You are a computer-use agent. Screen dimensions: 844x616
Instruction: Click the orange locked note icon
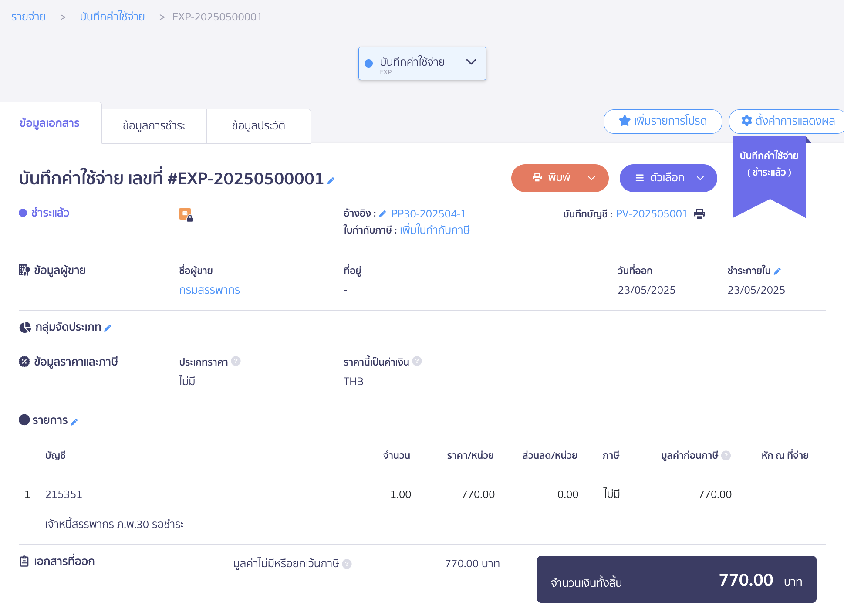coord(186,214)
